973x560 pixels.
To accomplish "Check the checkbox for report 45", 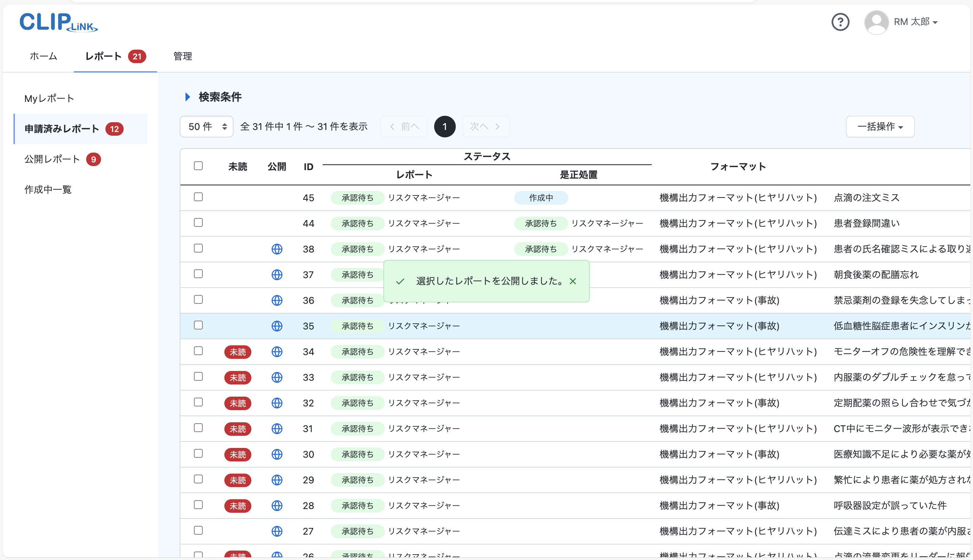I will pyautogui.click(x=198, y=197).
